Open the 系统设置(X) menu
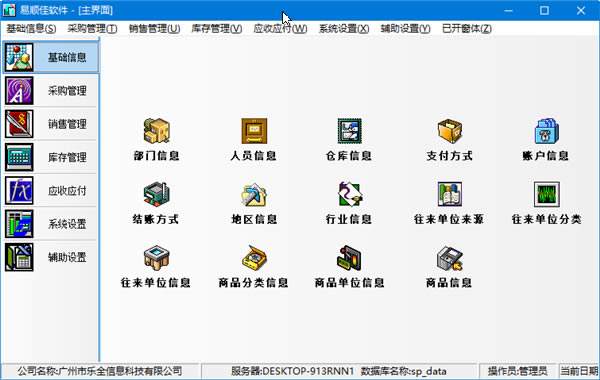This screenshot has height=380, width=600. click(344, 29)
